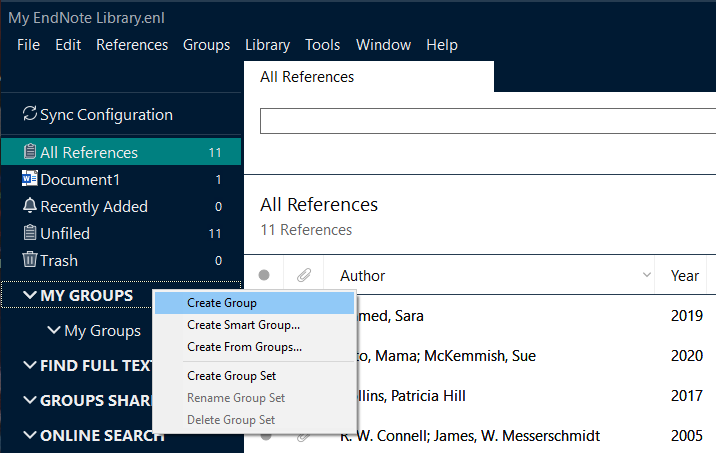The image size is (716, 453).
Task: Select Unfiled references in sidebar
Action: (x=121, y=233)
